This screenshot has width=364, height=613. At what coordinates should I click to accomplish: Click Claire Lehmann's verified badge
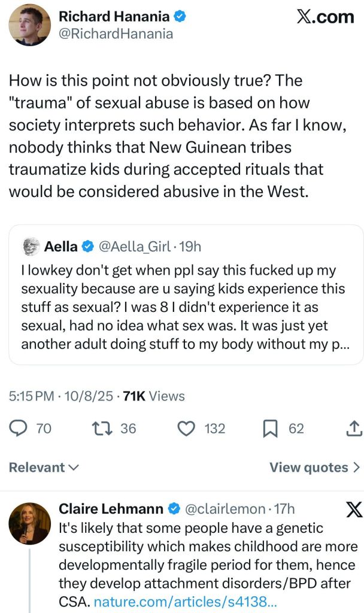coord(174,509)
